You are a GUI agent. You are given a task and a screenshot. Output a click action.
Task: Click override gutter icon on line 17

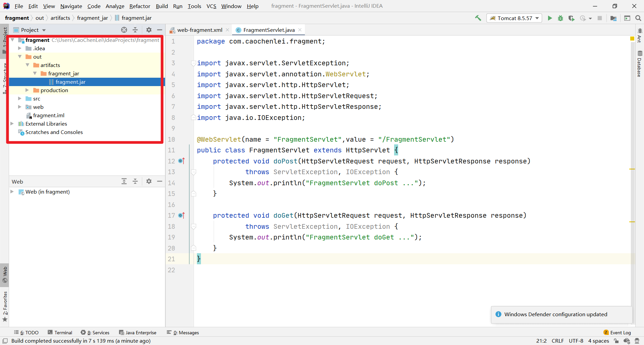coord(181,215)
